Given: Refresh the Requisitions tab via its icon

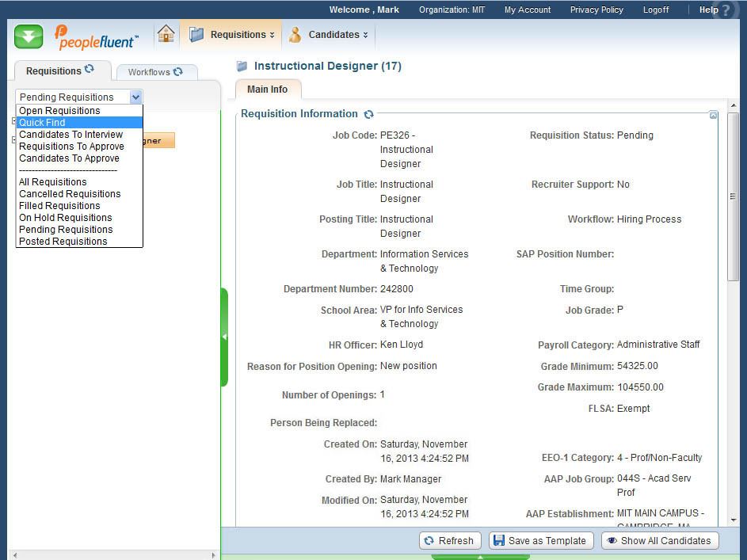Looking at the screenshot, I should pyautogui.click(x=90, y=70).
